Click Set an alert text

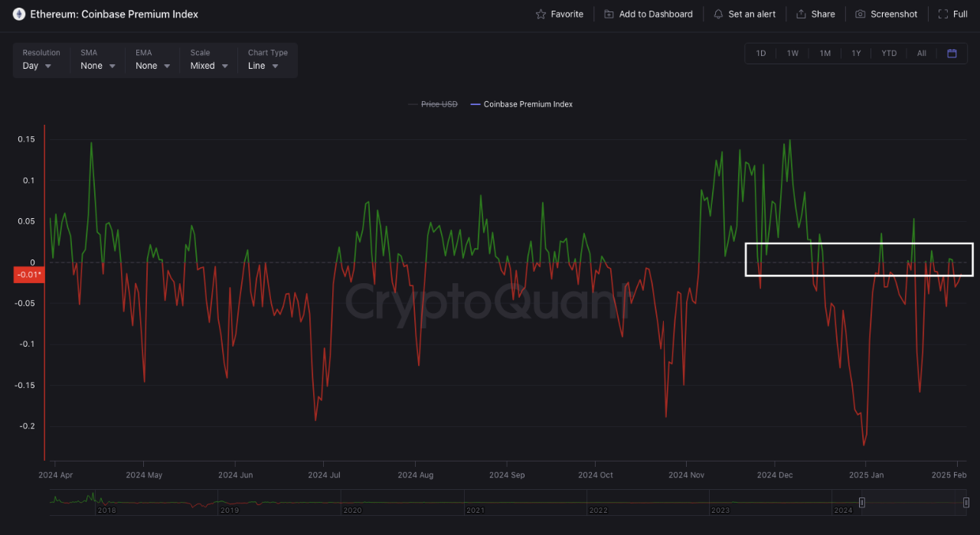tap(752, 15)
